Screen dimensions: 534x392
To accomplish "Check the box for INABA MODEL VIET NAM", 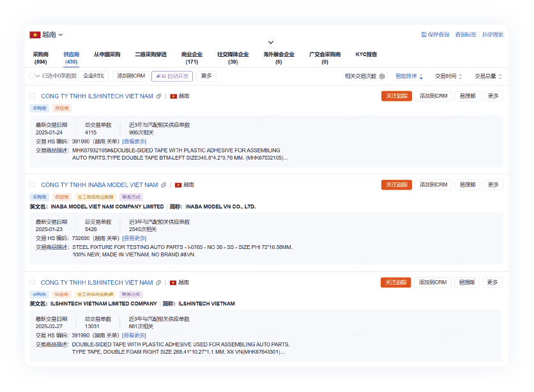I will pyautogui.click(x=33, y=185).
